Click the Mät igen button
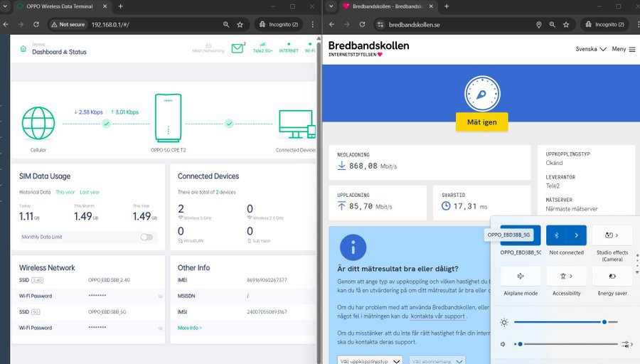Image resolution: width=640 pixels, height=364 pixels. point(481,122)
